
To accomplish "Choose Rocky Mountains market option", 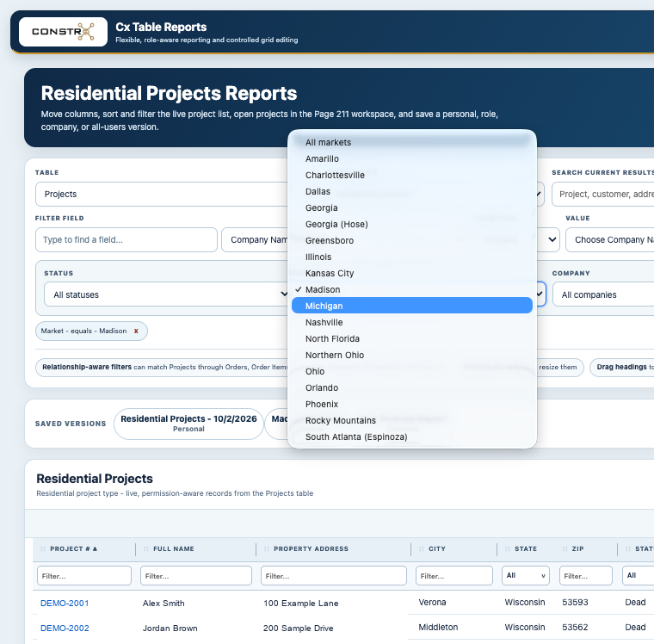I will point(412,420).
